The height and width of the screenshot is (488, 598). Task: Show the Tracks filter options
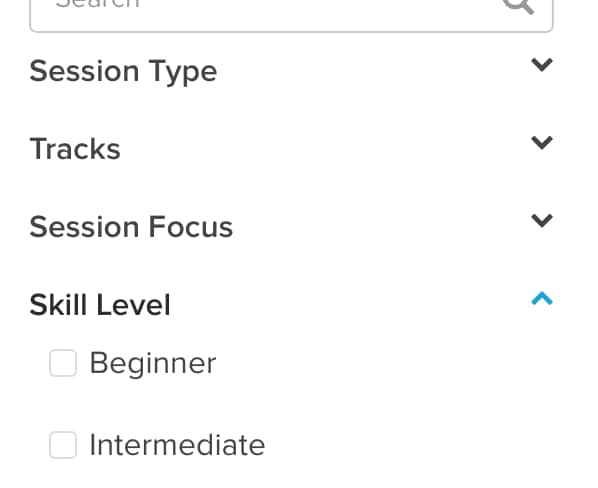[x=291, y=149]
